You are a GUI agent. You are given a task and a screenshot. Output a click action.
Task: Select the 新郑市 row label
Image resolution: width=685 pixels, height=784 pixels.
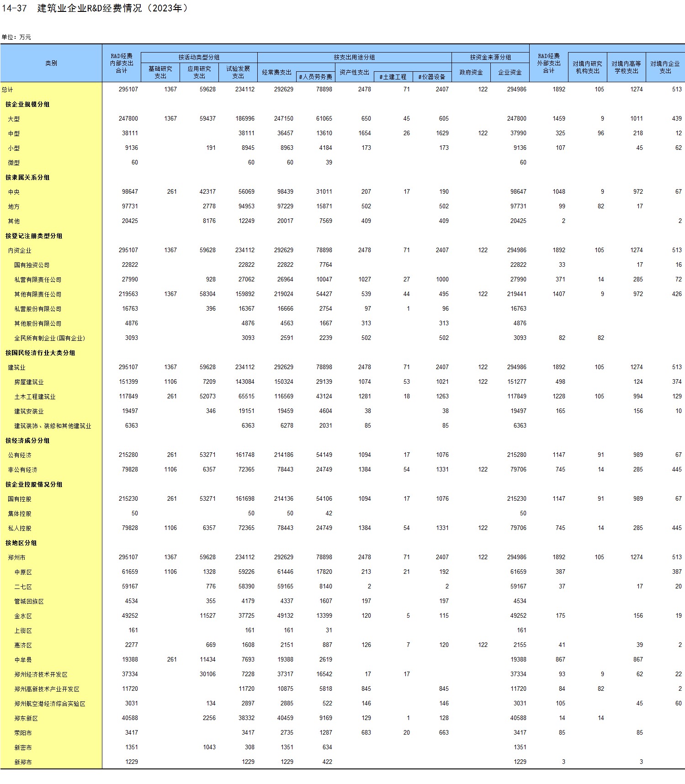coord(23,762)
